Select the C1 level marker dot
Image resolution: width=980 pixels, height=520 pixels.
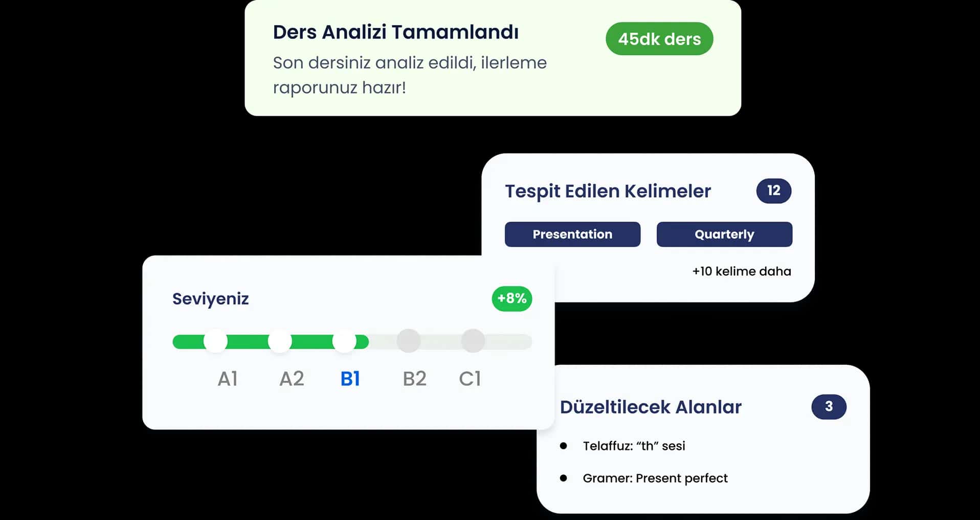click(473, 341)
